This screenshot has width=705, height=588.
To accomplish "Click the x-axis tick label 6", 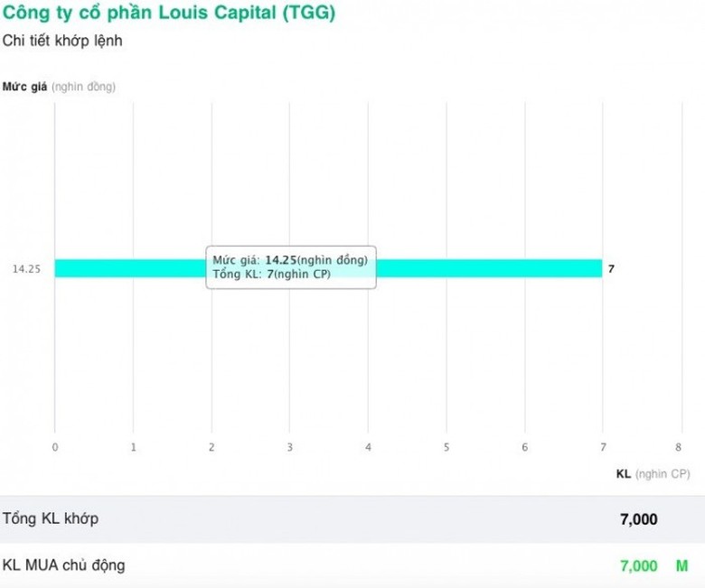I will [524, 447].
